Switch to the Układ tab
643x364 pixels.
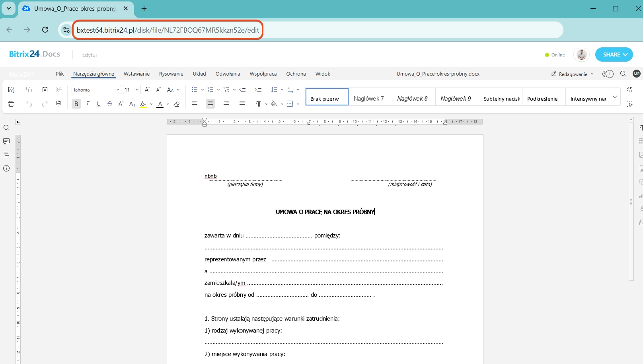199,74
